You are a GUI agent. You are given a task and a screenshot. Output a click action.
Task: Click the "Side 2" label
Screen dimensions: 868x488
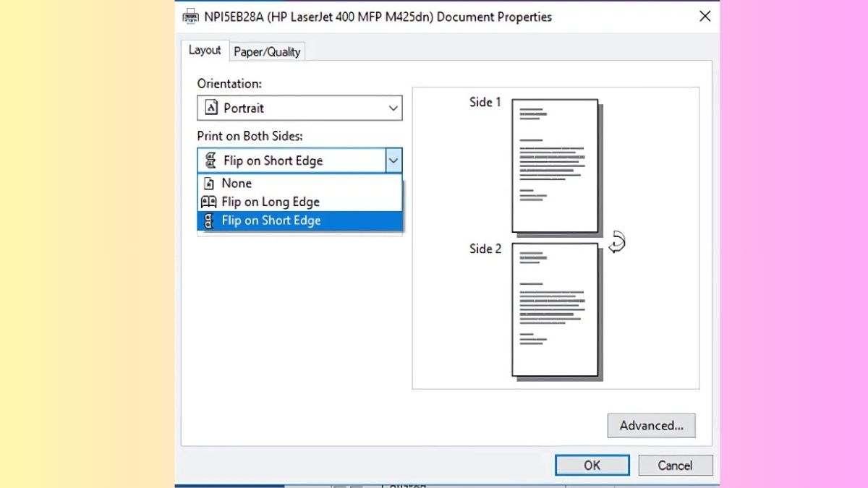pyautogui.click(x=485, y=249)
